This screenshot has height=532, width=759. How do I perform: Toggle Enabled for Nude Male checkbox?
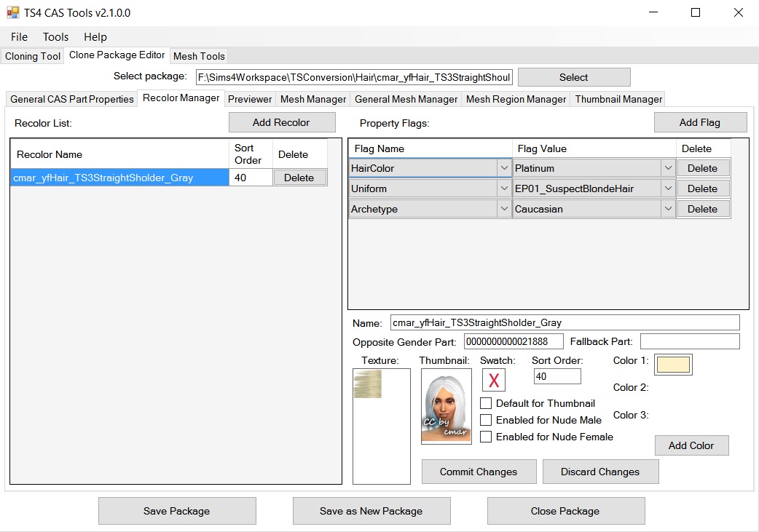point(486,420)
